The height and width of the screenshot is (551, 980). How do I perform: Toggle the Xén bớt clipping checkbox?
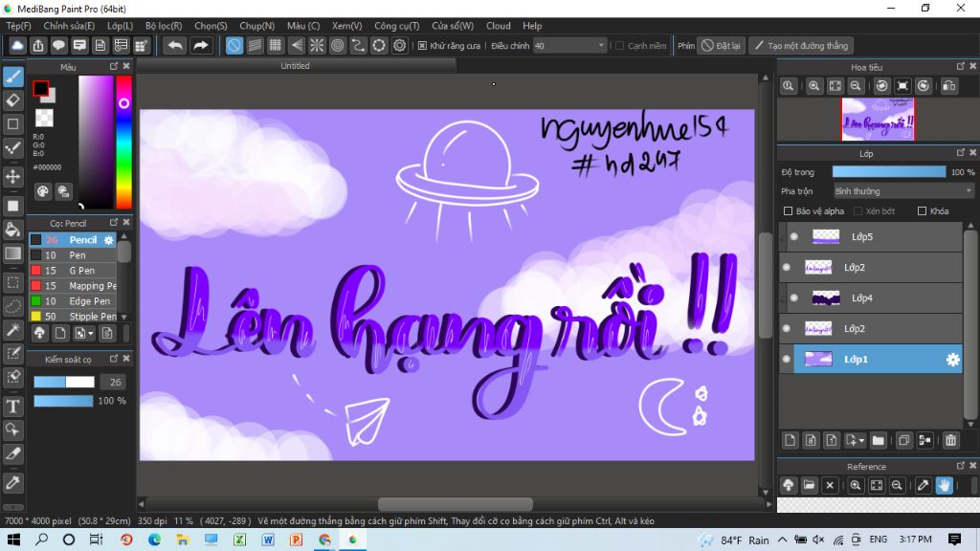858,211
